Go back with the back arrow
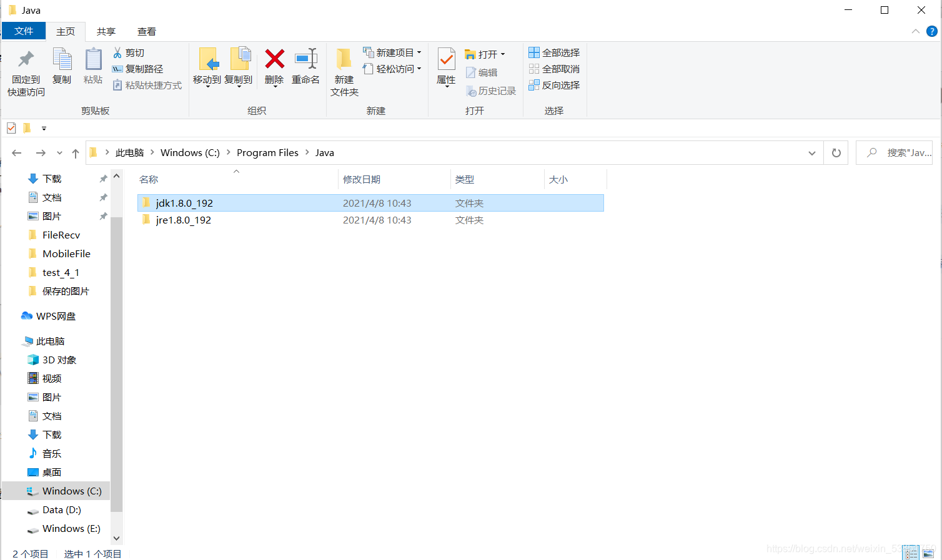The image size is (942, 560). click(x=17, y=153)
